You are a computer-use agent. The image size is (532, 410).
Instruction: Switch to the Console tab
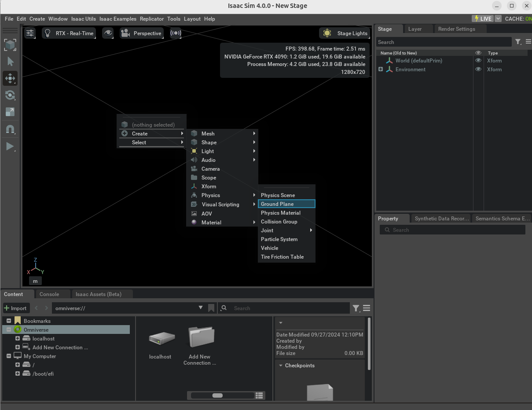48,294
